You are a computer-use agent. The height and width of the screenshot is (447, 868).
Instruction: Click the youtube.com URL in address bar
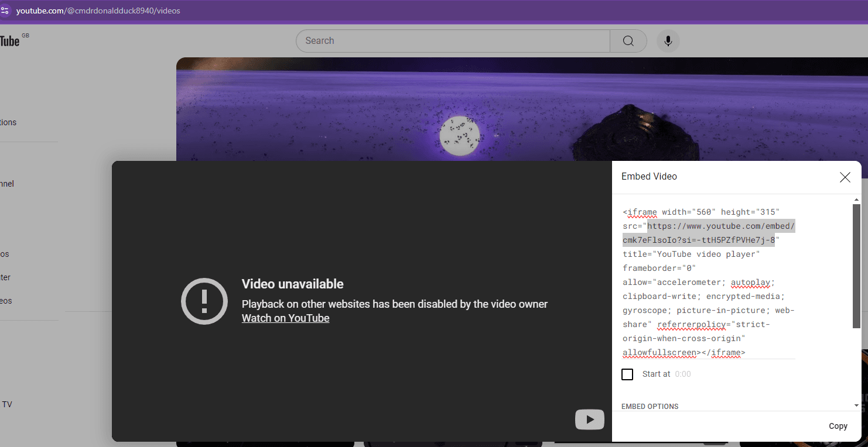pos(98,11)
